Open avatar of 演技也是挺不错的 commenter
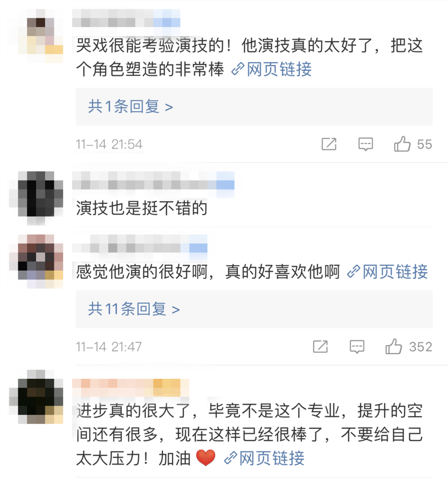The width and height of the screenshot is (448, 478). (36, 198)
